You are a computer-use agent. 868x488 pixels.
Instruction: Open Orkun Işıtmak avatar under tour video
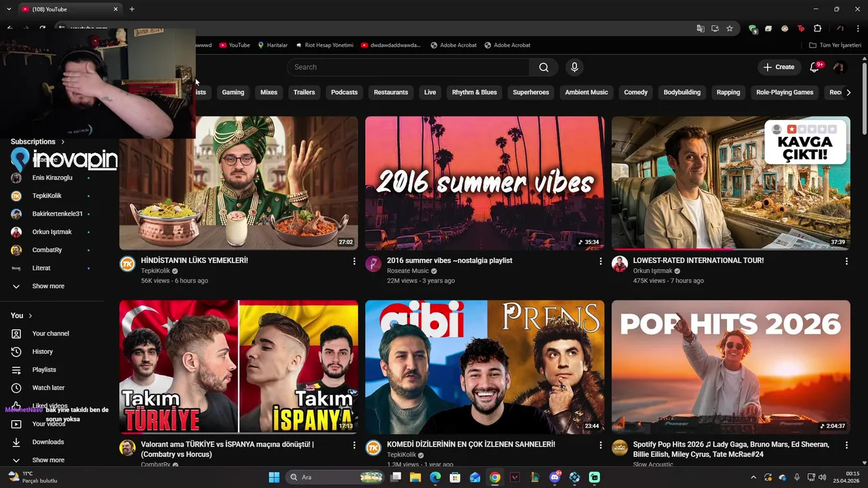pos(620,264)
